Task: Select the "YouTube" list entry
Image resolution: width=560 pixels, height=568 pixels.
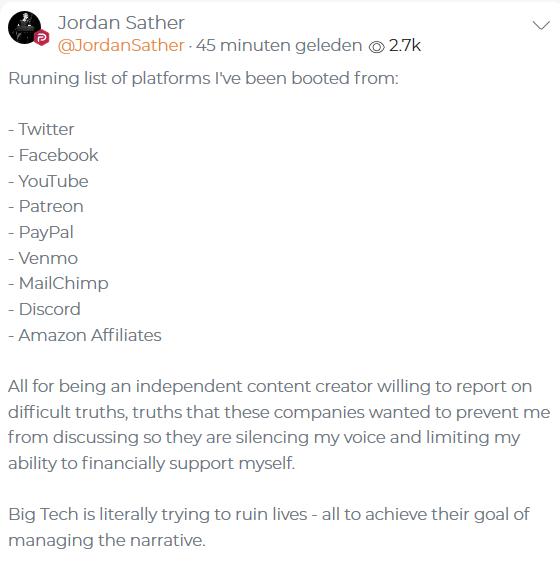Action: tap(48, 181)
